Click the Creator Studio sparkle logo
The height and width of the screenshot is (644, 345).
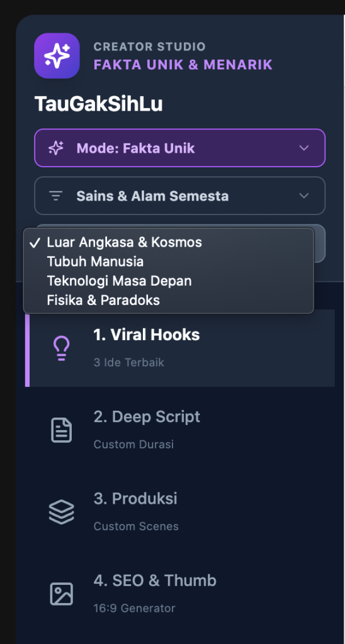(57, 55)
